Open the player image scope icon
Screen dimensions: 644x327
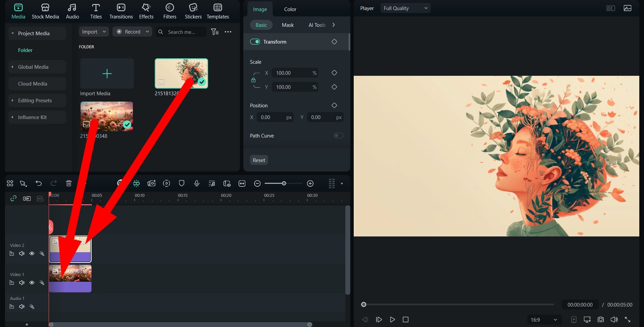[628, 8]
